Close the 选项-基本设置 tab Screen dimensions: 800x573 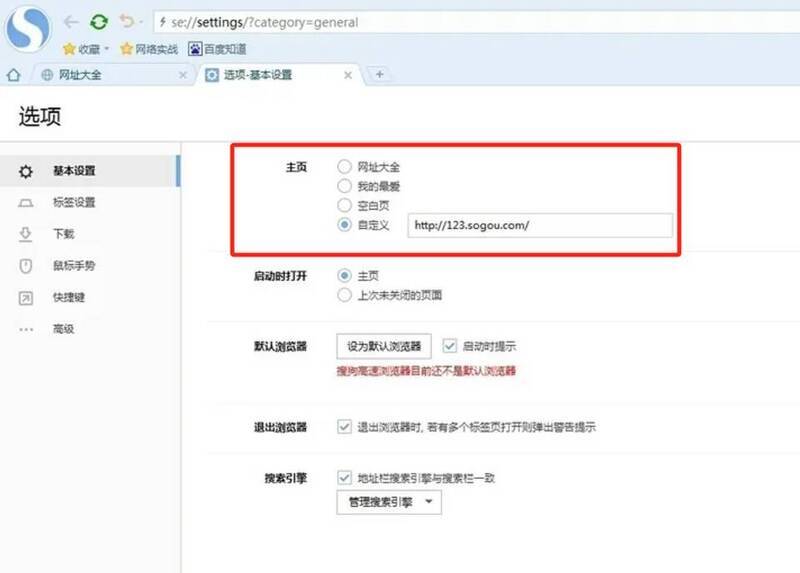tap(348, 75)
